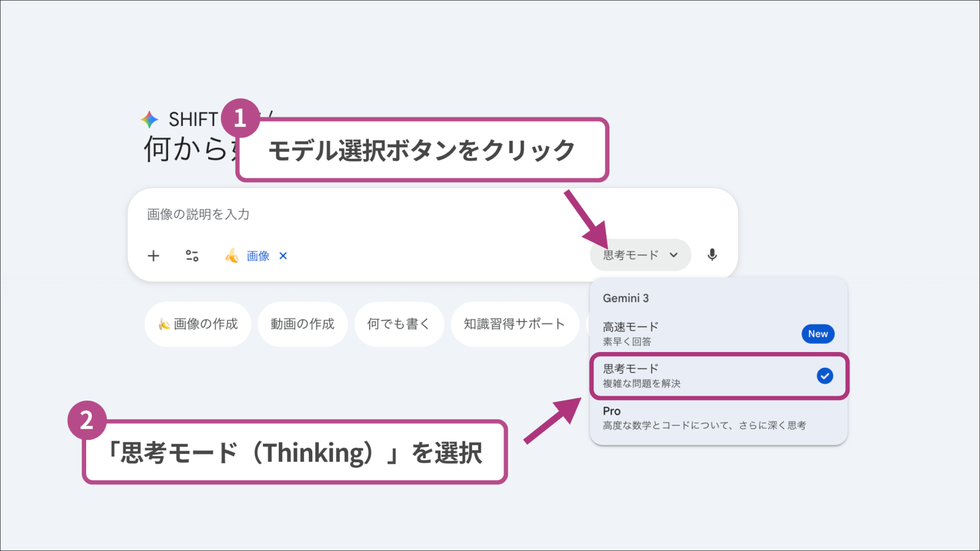Image resolution: width=980 pixels, height=551 pixels.
Task: Expand the chevron on the model button
Action: (x=674, y=255)
